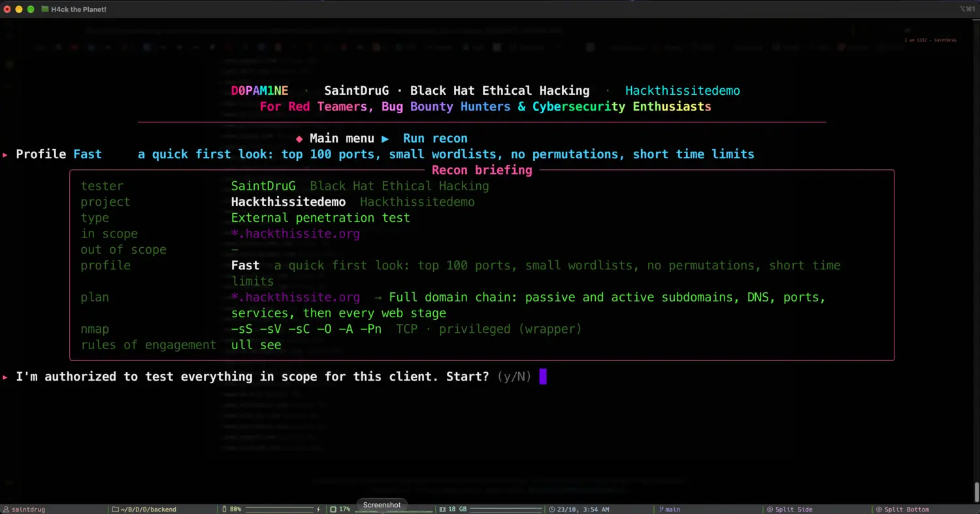Click bold 'Hackthissitedemo' in the project row
The width and height of the screenshot is (980, 514).
coord(288,202)
